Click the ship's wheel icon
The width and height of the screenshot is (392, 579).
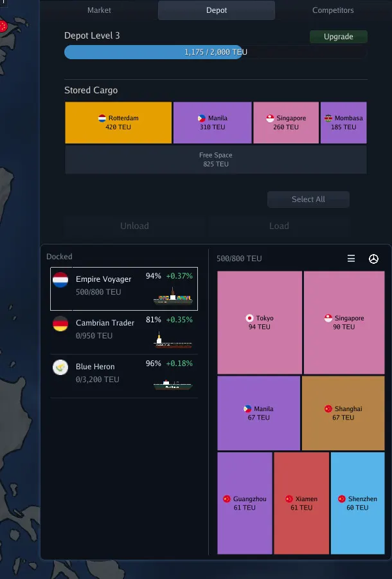click(373, 259)
